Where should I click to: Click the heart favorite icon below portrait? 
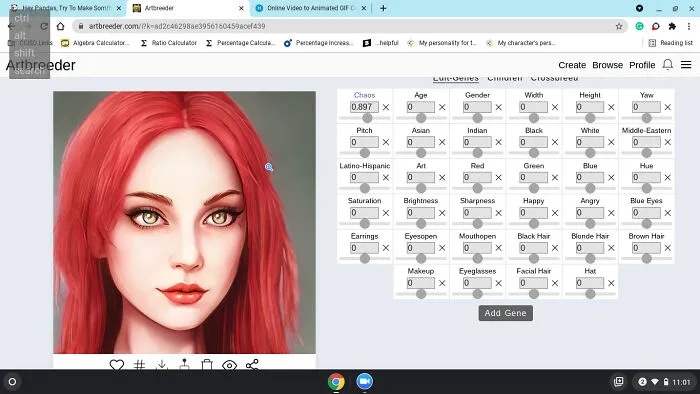pos(117,365)
